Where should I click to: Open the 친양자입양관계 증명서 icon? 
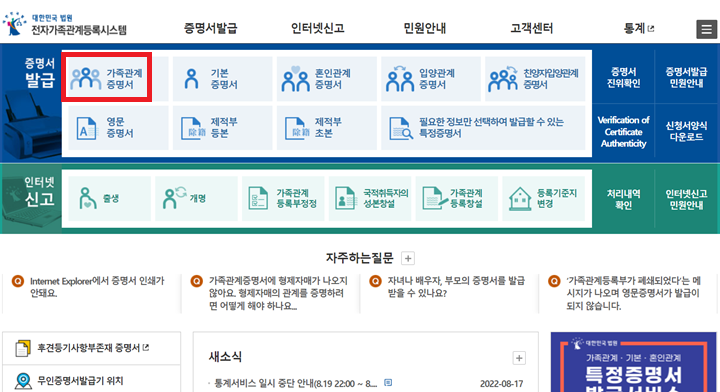[503, 78]
